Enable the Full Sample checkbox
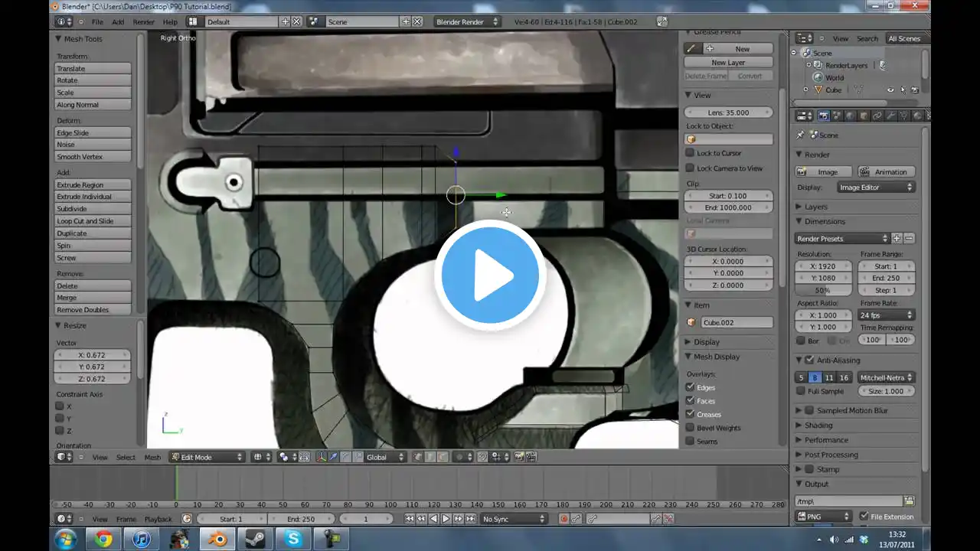 point(801,391)
